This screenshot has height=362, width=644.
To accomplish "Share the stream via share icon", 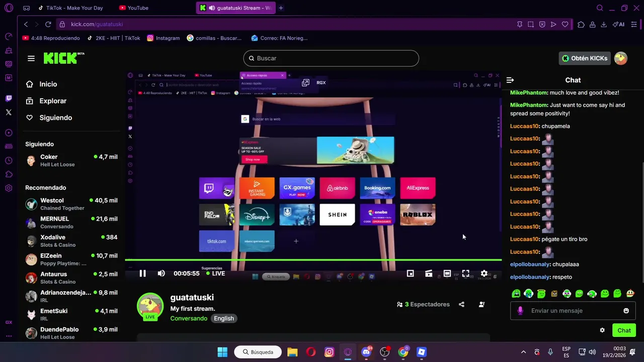I will point(461,304).
